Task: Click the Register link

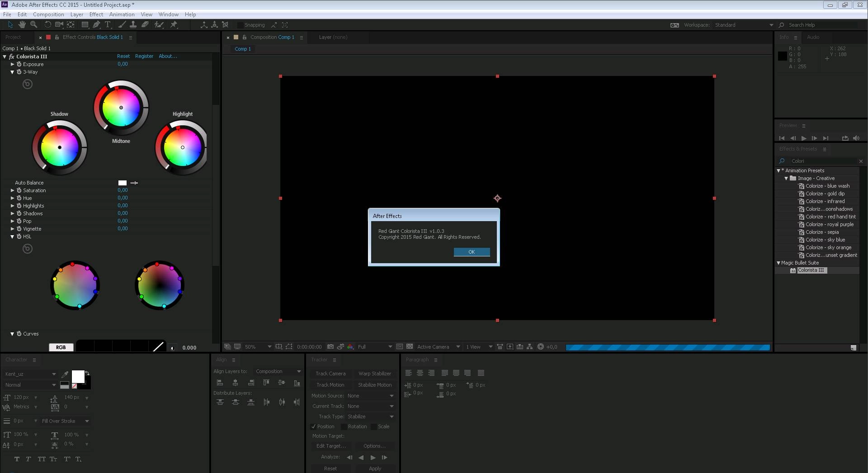Action: click(144, 56)
